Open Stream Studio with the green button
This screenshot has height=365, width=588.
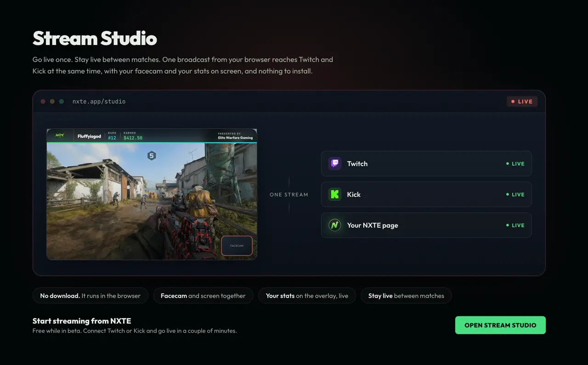click(x=500, y=325)
